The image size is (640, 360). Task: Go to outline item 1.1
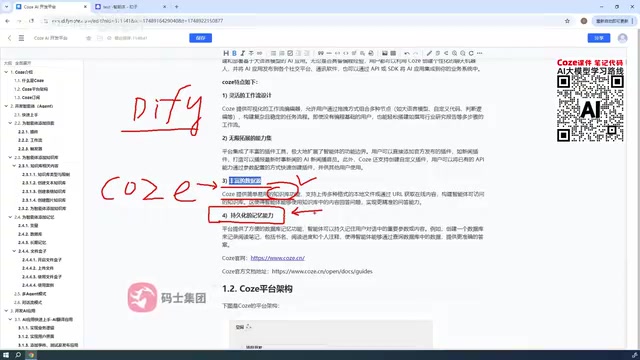(x=29, y=80)
